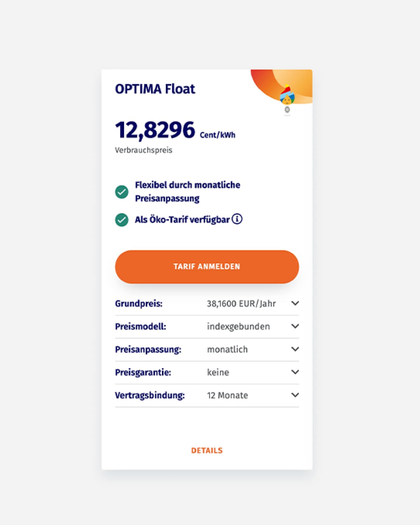Expand the Preismodell row chevron
This screenshot has width=420, height=525.
(x=295, y=326)
